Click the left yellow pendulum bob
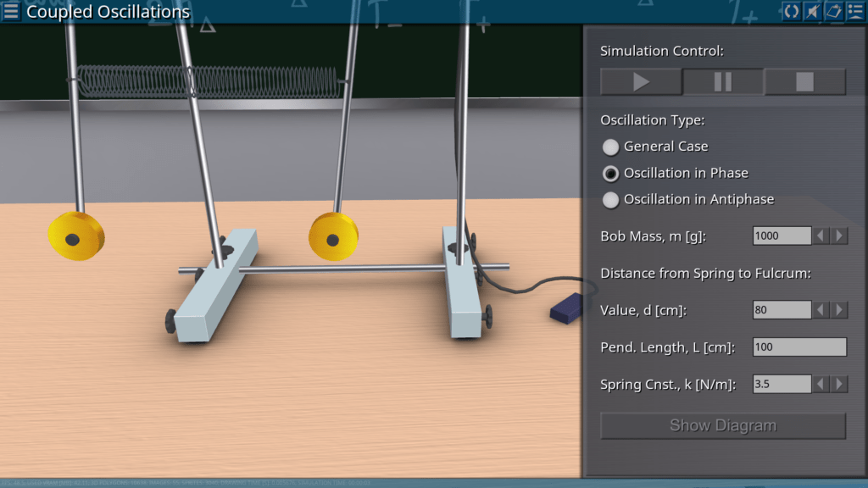This screenshot has width=868, height=488. click(x=75, y=236)
